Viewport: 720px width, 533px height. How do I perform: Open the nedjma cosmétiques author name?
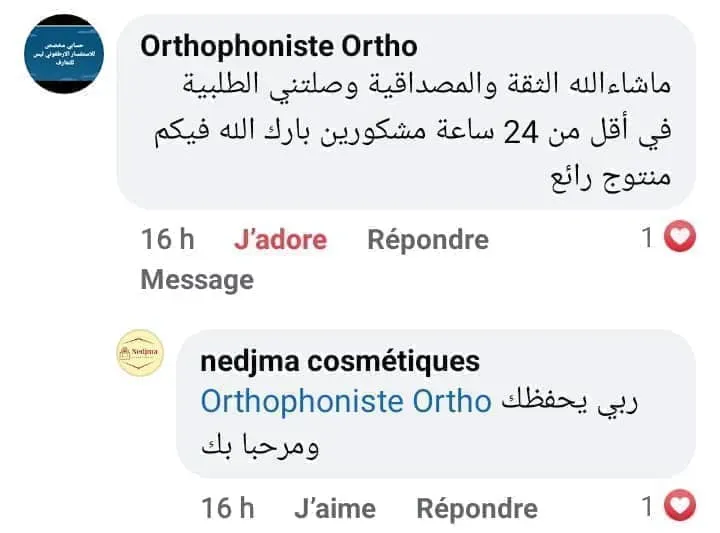(340, 361)
